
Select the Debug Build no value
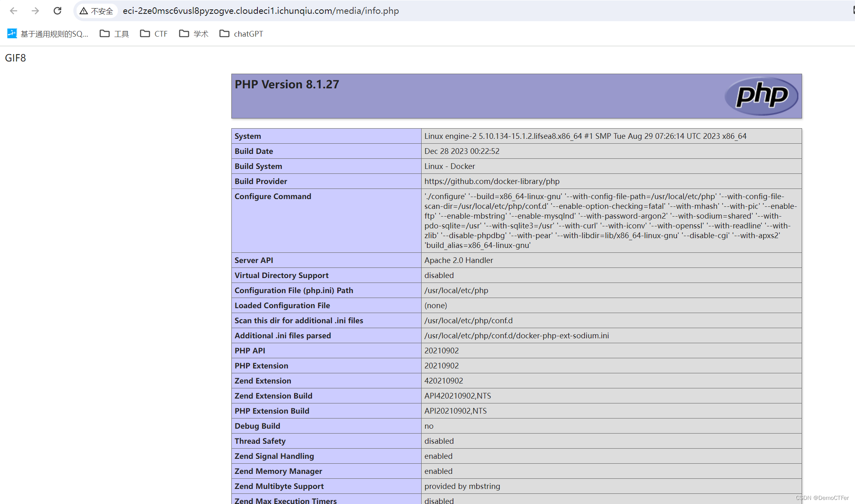pos(429,426)
